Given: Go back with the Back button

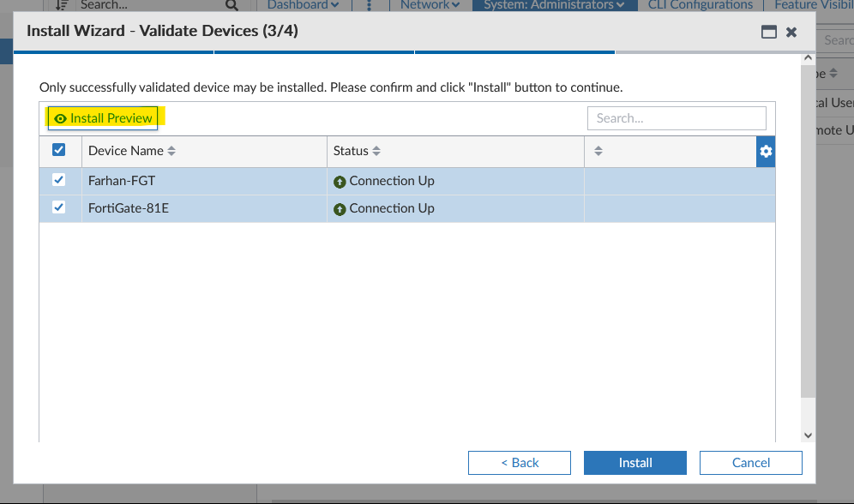Looking at the screenshot, I should pyautogui.click(x=520, y=463).
